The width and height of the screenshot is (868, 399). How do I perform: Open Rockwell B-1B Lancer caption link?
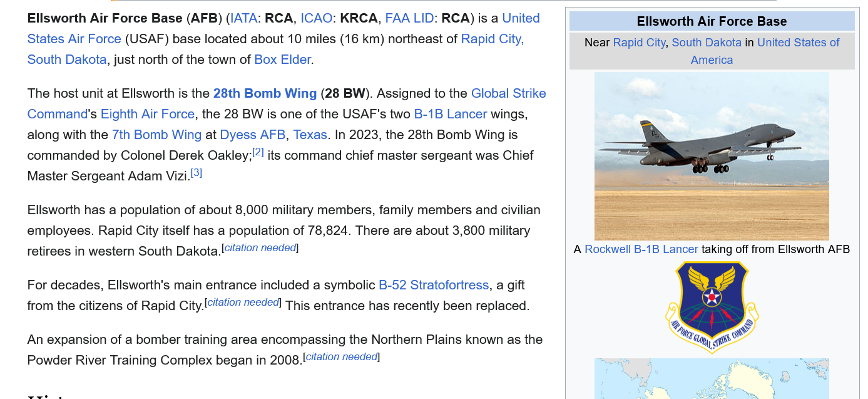pyautogui.click(x=641, y=249)
